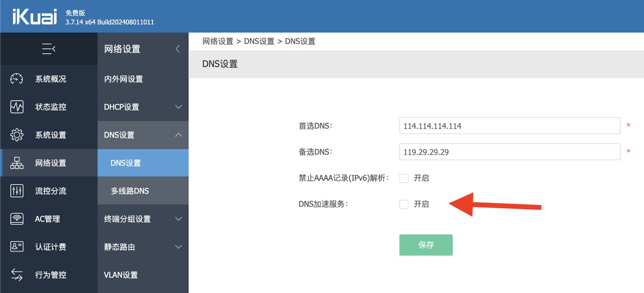Click the 备选DNS input field

(510, 152)
